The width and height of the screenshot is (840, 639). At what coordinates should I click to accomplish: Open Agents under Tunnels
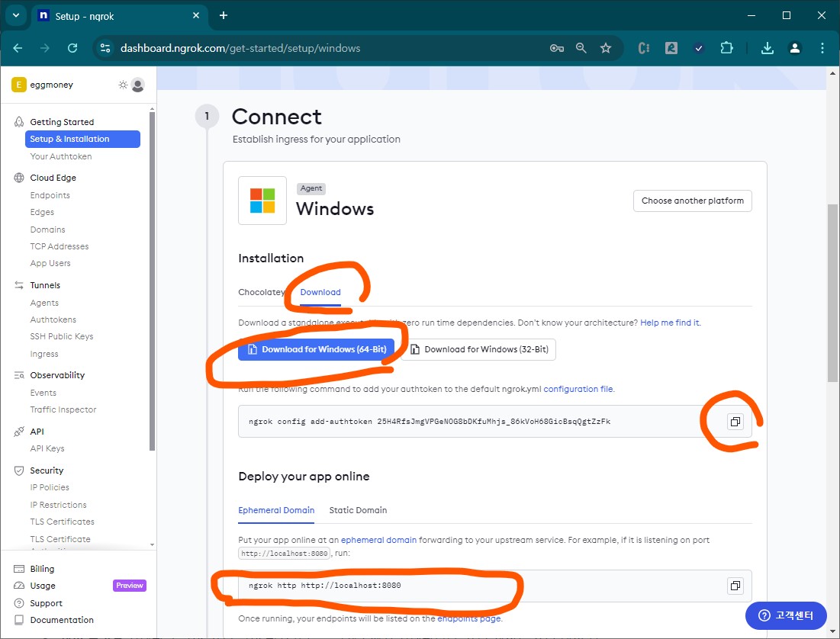point(44,303)
